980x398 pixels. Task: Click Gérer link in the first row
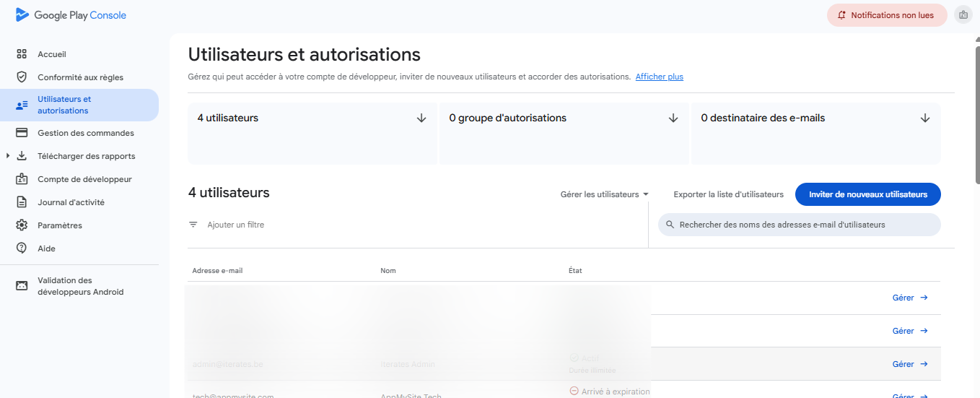(904, 298)
